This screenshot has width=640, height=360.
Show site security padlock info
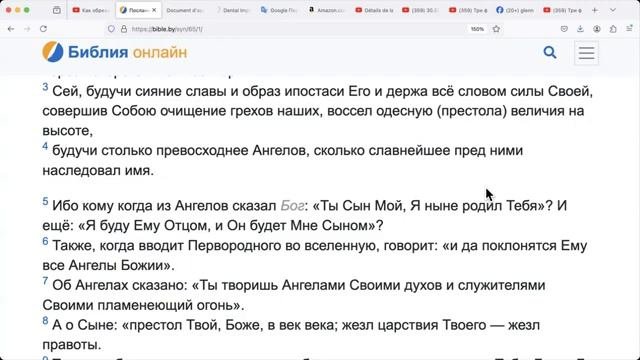[x=124, y=29]
